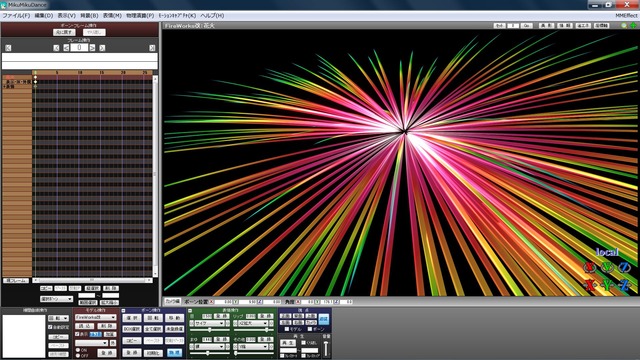Open the 背景(B) menu

(x=89, y=16)
